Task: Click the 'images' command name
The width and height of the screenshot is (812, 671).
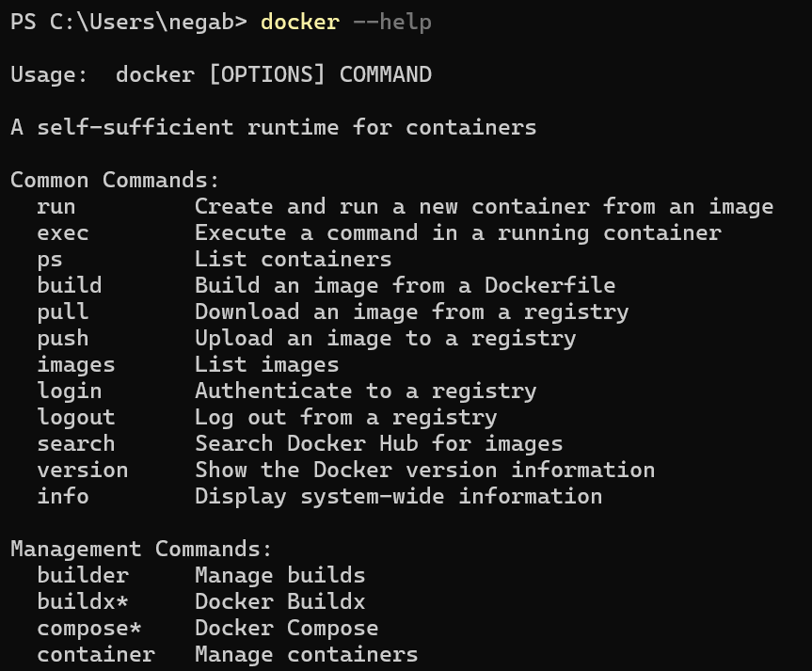Action: [76, 365]
